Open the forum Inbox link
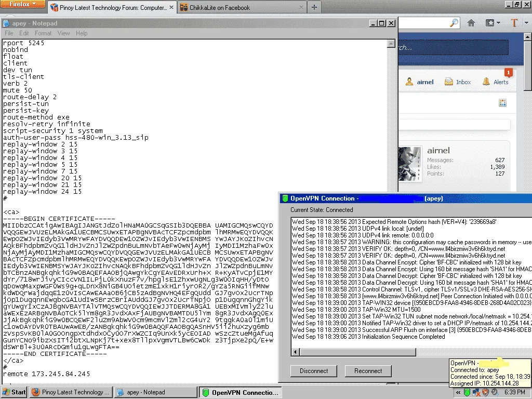The image size is (532, 399). click(463, 82)
